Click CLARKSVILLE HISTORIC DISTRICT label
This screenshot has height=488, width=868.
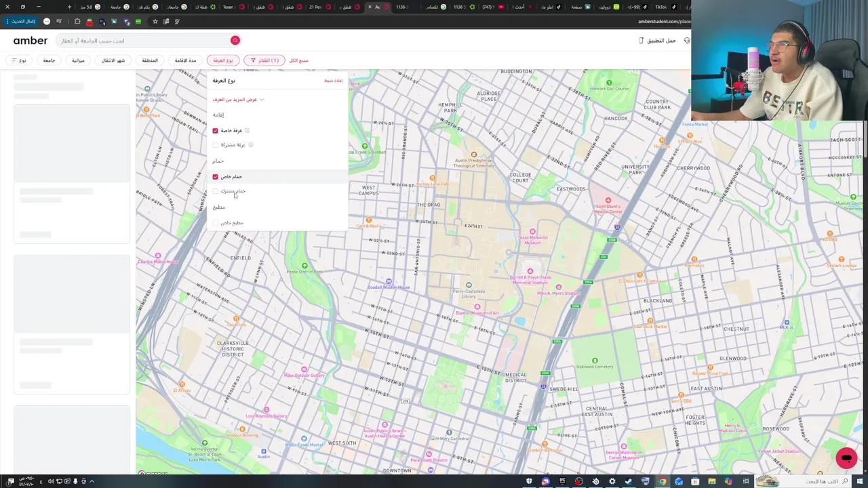point(232,349)
